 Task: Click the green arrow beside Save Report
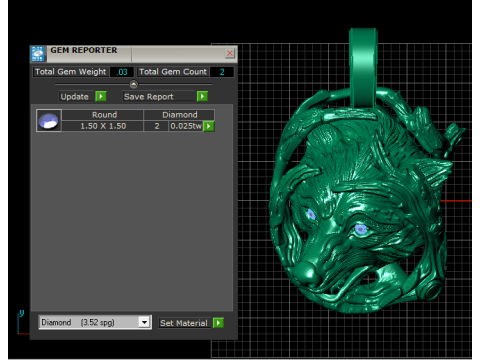click(x=202, y=97)
